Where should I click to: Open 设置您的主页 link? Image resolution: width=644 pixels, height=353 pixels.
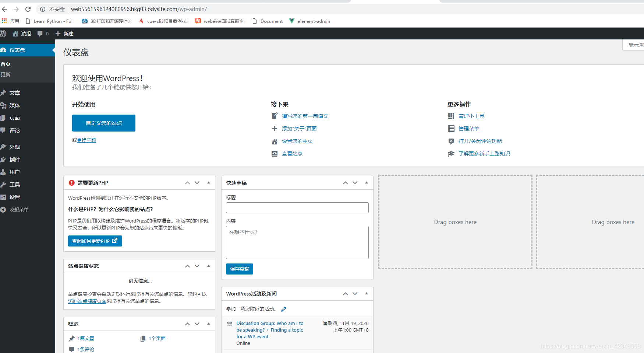coord(297,141)
